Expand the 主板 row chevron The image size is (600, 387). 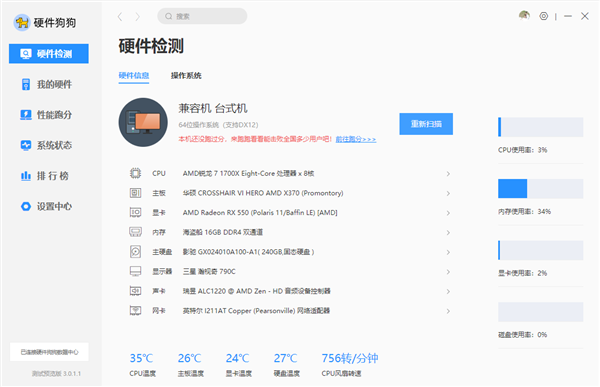click(x=448, y=193)
